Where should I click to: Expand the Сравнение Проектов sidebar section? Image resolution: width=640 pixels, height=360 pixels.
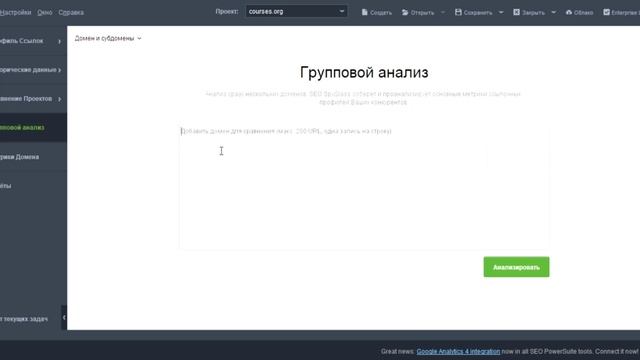[x=33, y=99]
